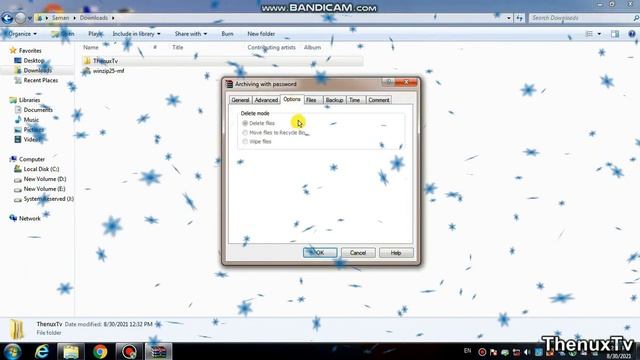Click Play in Explorer toolbar
The width and height of the screenshot is (640, 360).
95,34
